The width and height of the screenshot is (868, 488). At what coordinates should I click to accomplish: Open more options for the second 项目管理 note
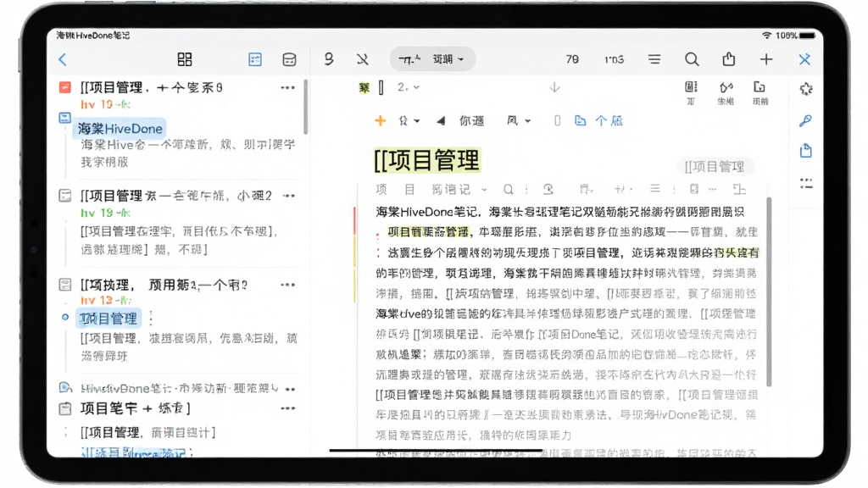289,196
